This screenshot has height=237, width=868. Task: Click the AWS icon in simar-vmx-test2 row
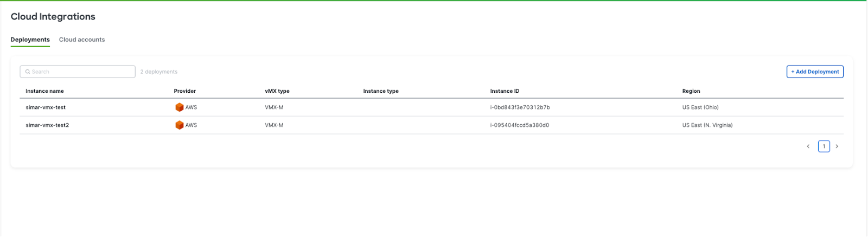click(x=179, y=125)
